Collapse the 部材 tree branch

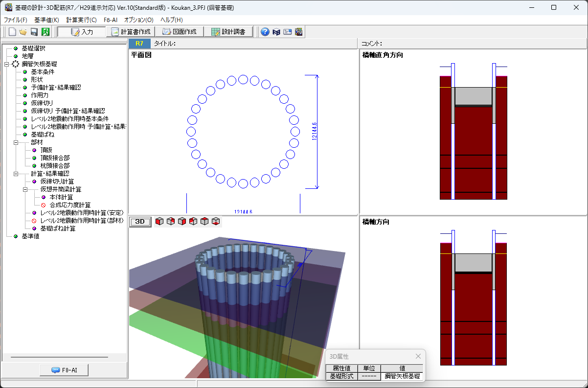(16, 142)
